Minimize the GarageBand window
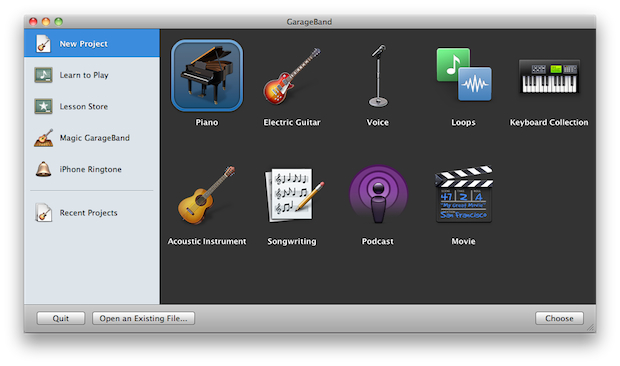 (x=46, y=22)
